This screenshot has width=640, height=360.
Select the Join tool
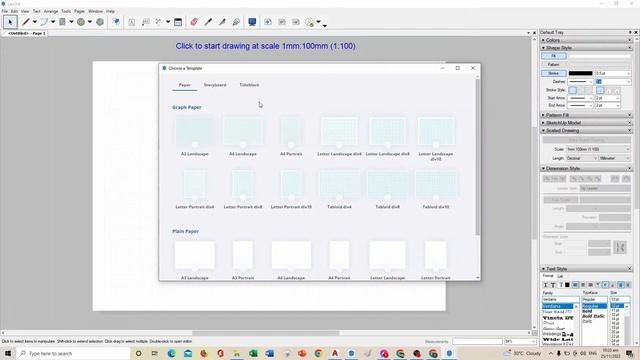tap(236, 22)
